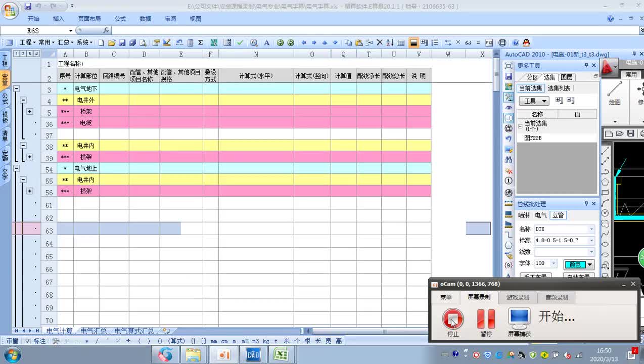Click the paste clipboard icon
This screenshot has width=644, height=364.
click(359, 43)
